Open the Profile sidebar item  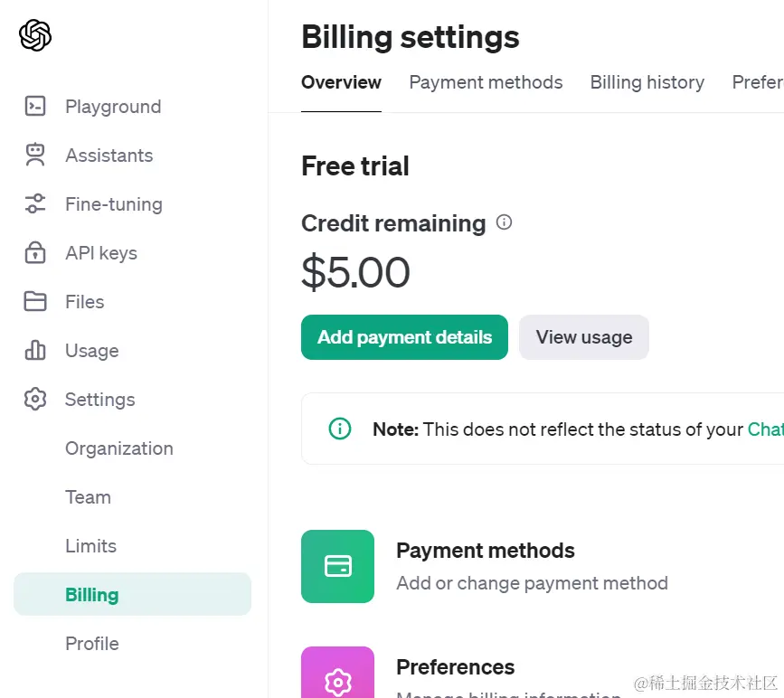point(92,644)
